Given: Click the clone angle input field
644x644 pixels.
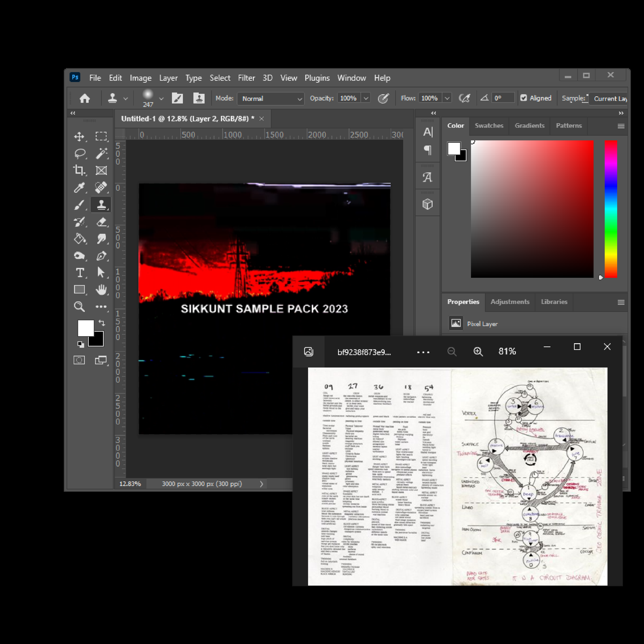Looking at the screenshot, I should pyautogui.click(x=503, y=98).
